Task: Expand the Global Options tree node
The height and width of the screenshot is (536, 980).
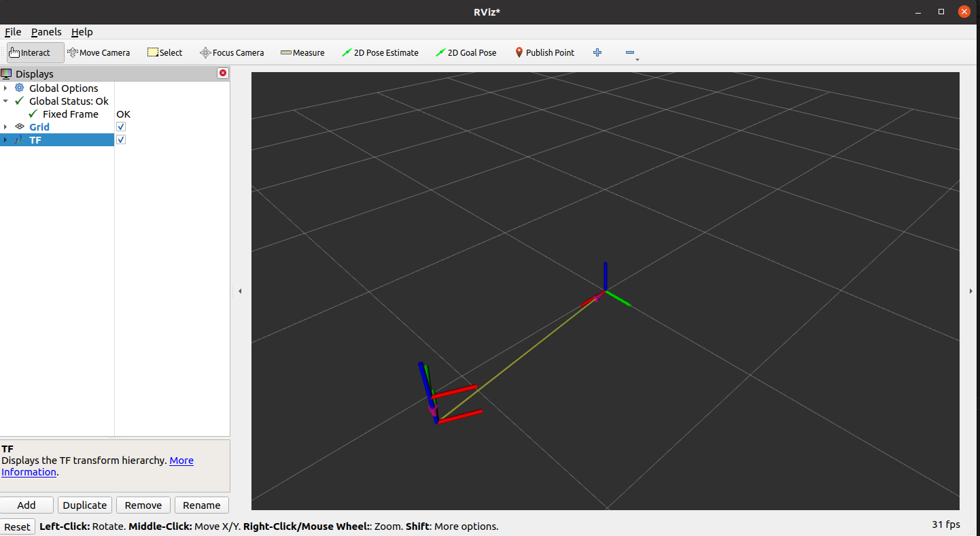Action: 5,88
